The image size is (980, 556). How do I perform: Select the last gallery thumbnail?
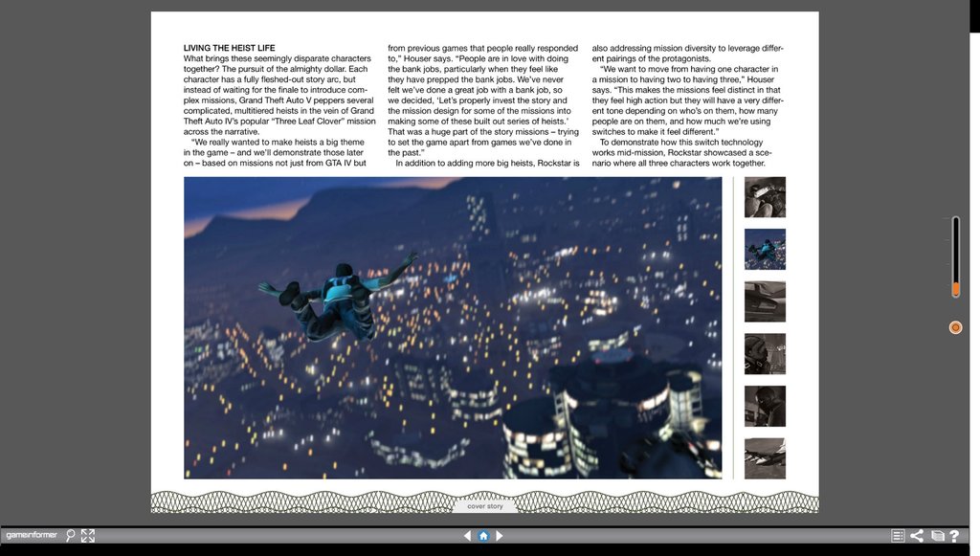pos(765,458)
